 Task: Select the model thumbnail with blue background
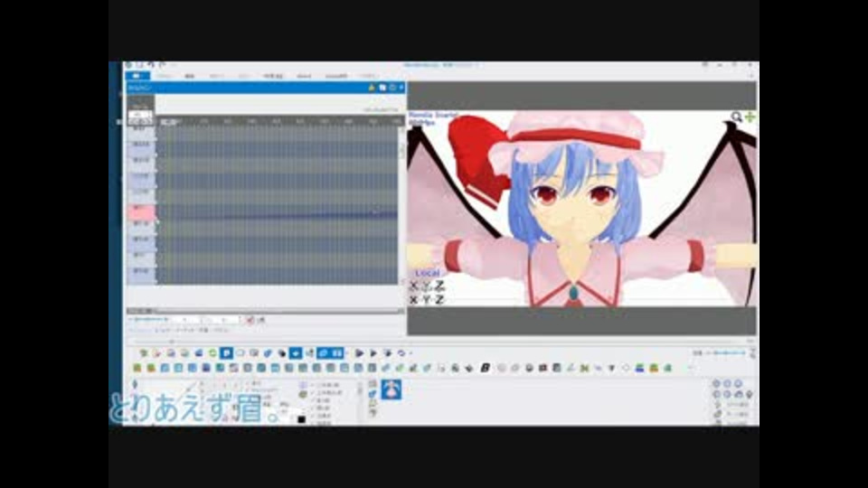392,389
